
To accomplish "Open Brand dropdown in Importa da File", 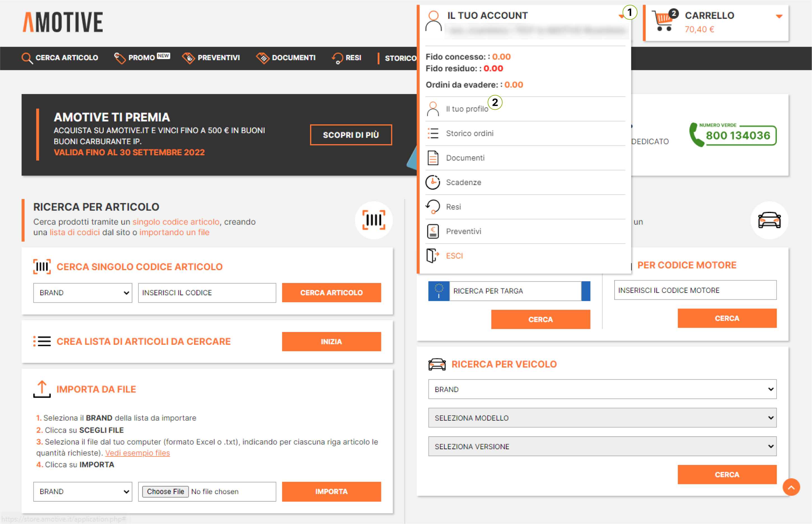I will (83, 491).
